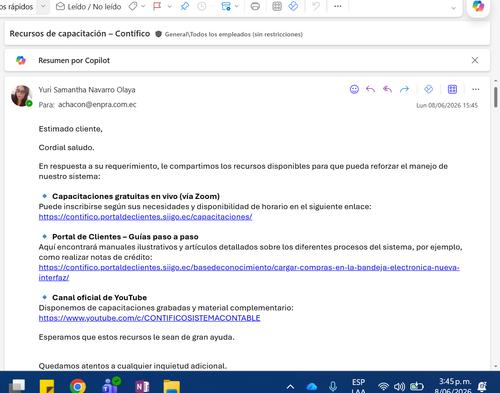Flag the message with the red flag
Screen dimensions: 500x393
click(x=157, y=6)
